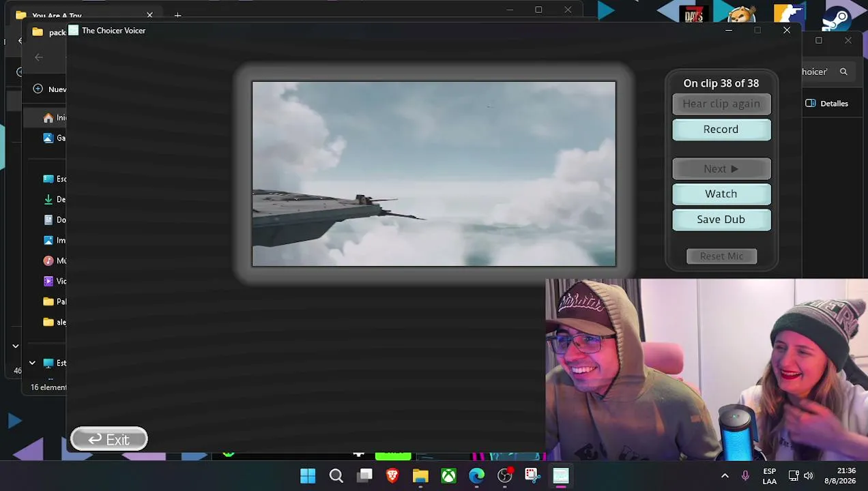Close the You Are A Toy tab
868x491 pixels.
(x=150, y=15)
